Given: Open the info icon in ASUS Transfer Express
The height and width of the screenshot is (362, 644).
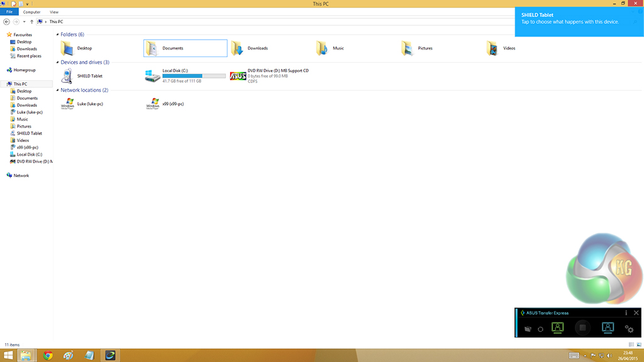Looking at the screenshot, I should click(626, 313).
